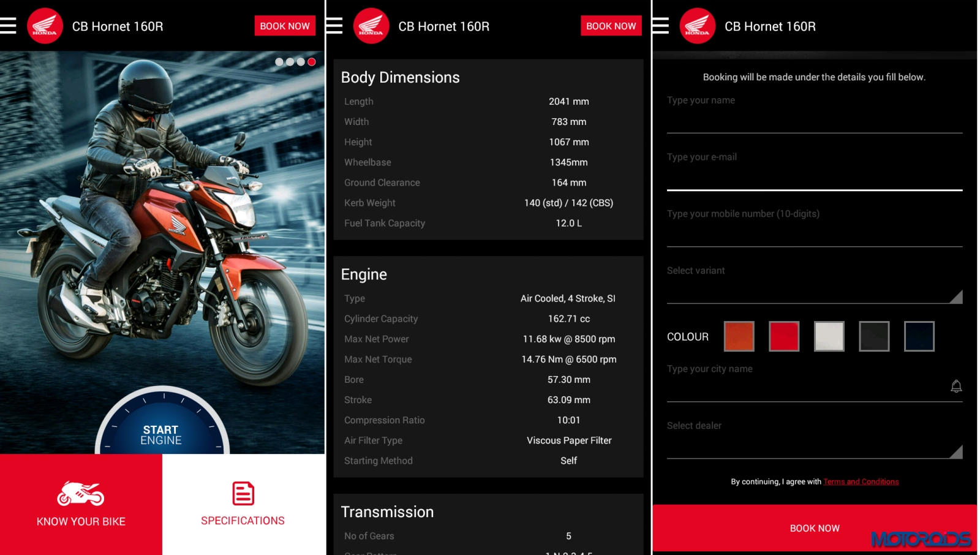980x555 pixels.
Task: Pick the orange colour swatch
Action: pyautogui.click(x=739, y=336)
